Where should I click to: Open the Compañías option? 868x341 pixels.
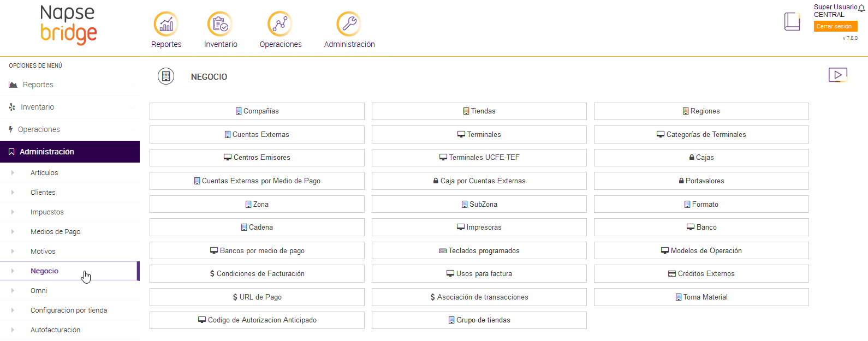click(x=257, y=111)
